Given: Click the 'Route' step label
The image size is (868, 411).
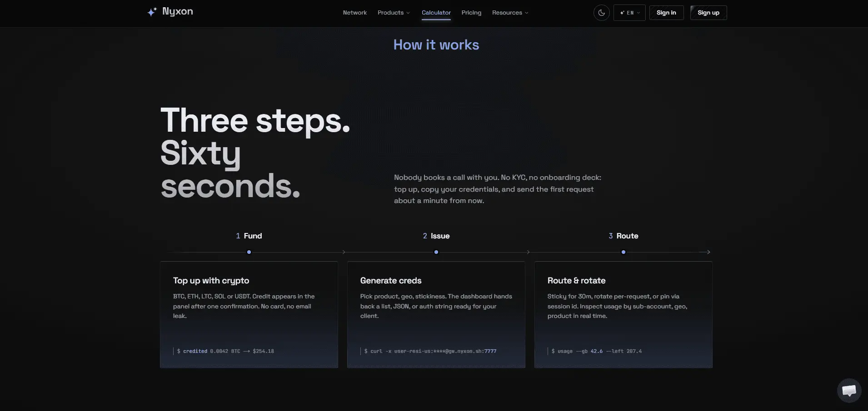Looking at the screenshot, I should tap(627, 236).
